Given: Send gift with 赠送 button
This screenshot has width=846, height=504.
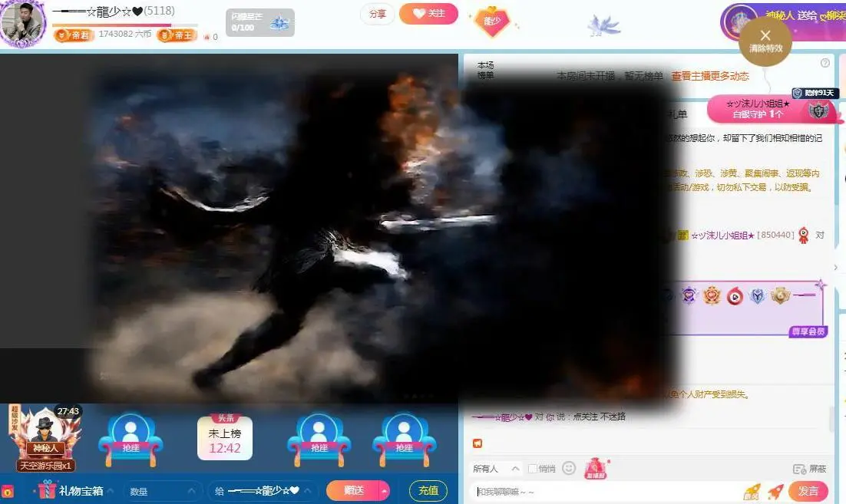Looking at the screenshot, I should (354, 490).
